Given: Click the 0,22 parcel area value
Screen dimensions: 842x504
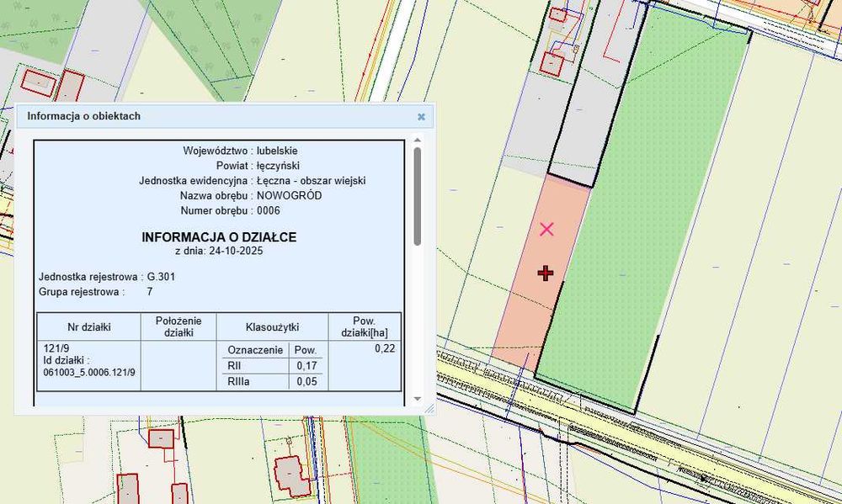Looking at the screenshot, I should [385, 348].
